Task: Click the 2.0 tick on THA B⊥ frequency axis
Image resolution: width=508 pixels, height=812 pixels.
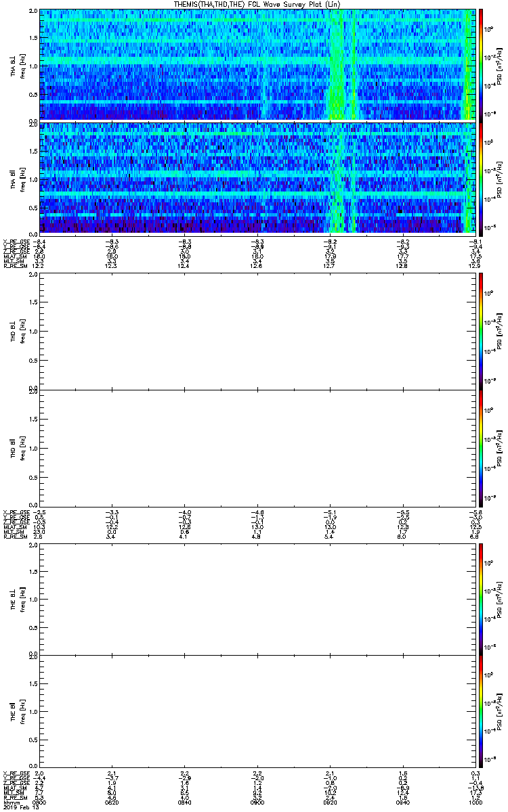Action: [x=33, y=12]
